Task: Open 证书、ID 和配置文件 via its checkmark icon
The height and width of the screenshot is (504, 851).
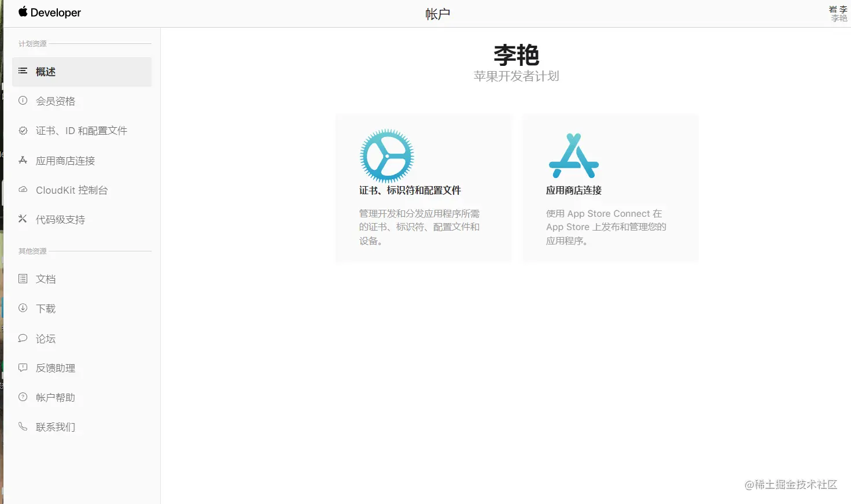Action: pos(23,131)
